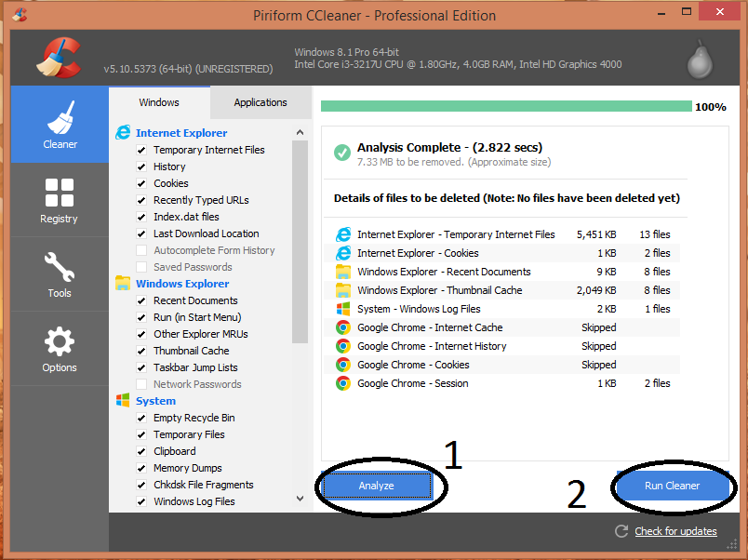
Task: Select System - Windows Log Files result row
Action: coord(501,309)
